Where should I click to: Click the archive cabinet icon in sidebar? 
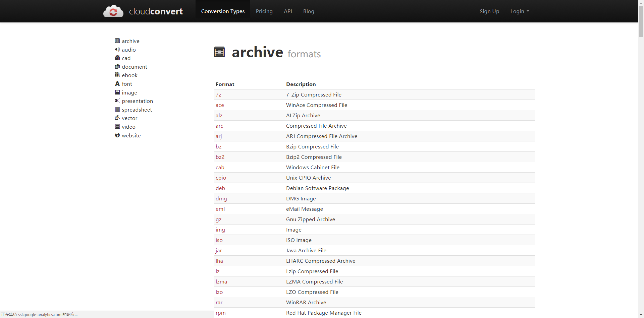[x=117, y=41]
